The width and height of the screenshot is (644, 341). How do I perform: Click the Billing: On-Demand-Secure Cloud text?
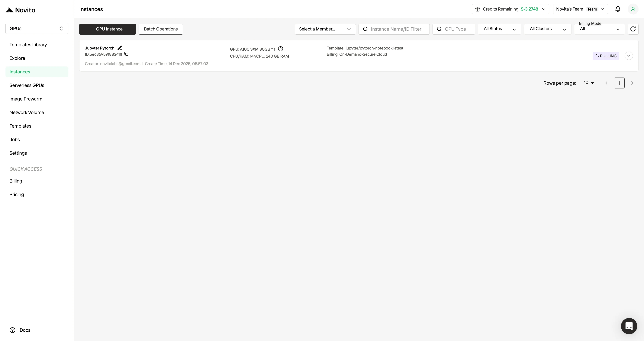pos(357,54)
